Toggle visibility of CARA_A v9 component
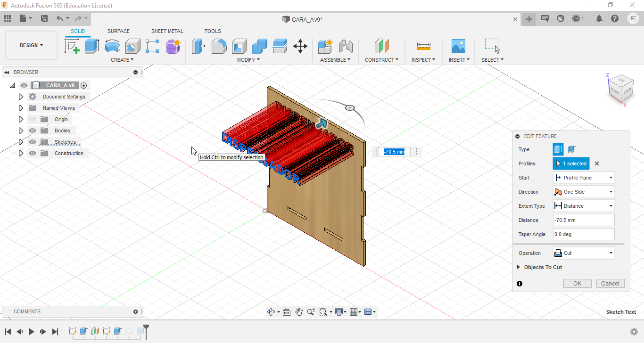This screenshot has height=343, width=644. [24, 85]
